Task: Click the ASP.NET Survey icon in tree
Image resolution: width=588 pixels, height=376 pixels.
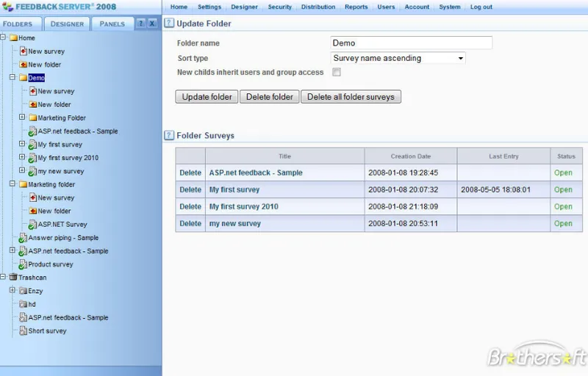Action: pos(32,225)
